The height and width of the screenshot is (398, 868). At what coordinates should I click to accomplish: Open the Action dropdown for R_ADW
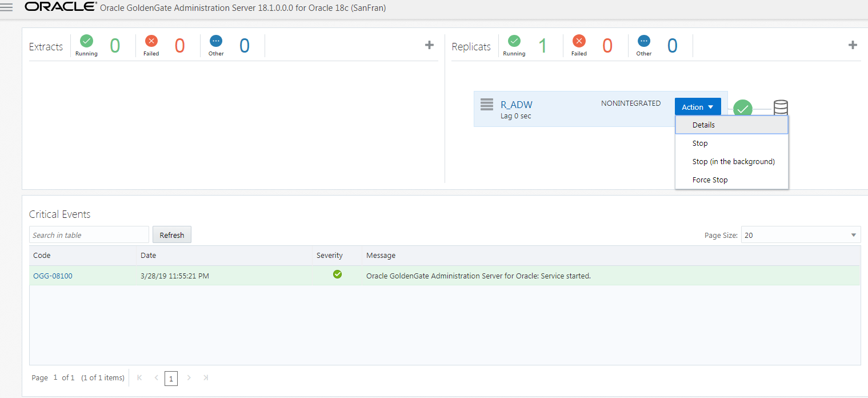point(698,107)
